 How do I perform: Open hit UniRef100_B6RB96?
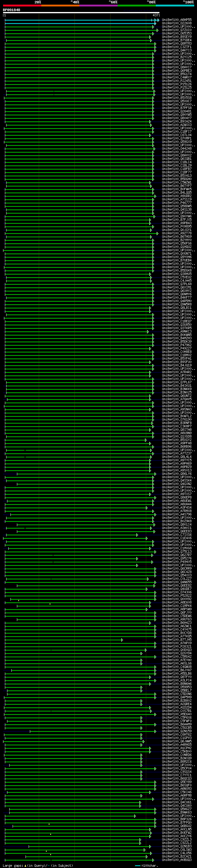tap(177, 446)
